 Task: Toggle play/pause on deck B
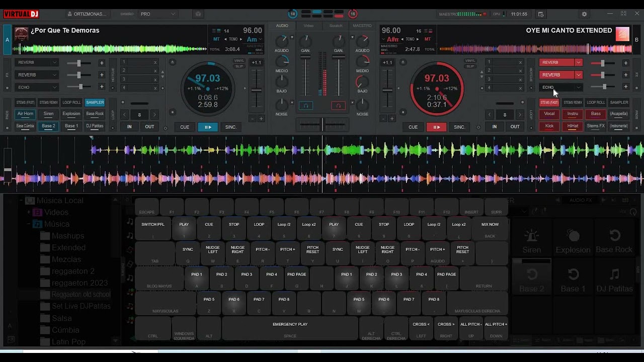pos(436,127)
